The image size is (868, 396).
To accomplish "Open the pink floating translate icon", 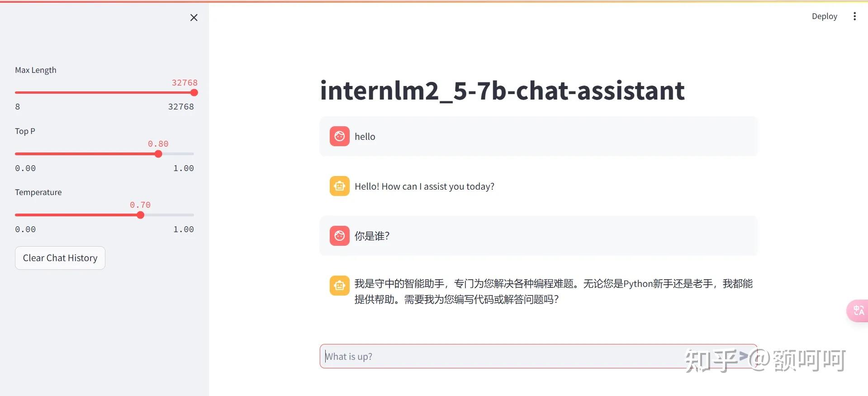I will 858,310.
